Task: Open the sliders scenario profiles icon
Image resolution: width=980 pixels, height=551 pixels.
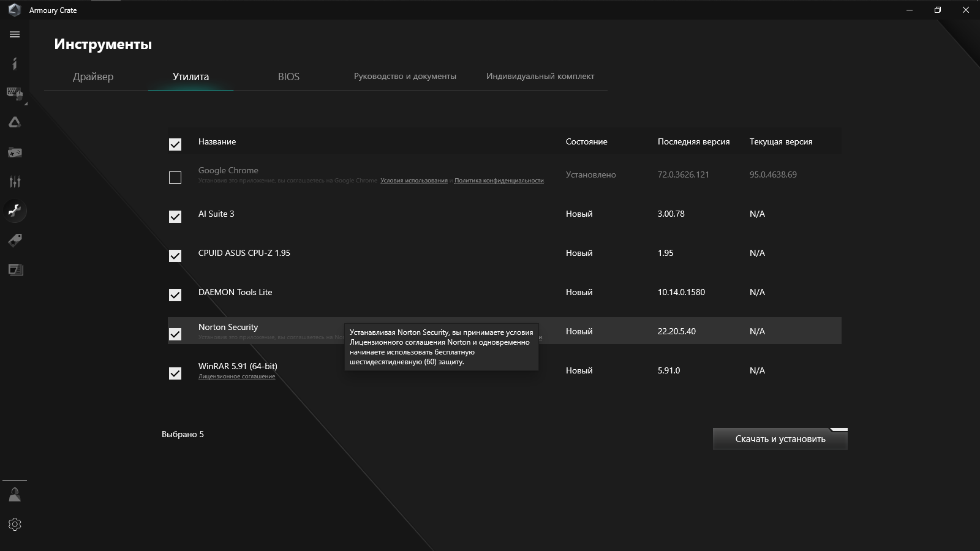Action: click(x=15, y=181)
